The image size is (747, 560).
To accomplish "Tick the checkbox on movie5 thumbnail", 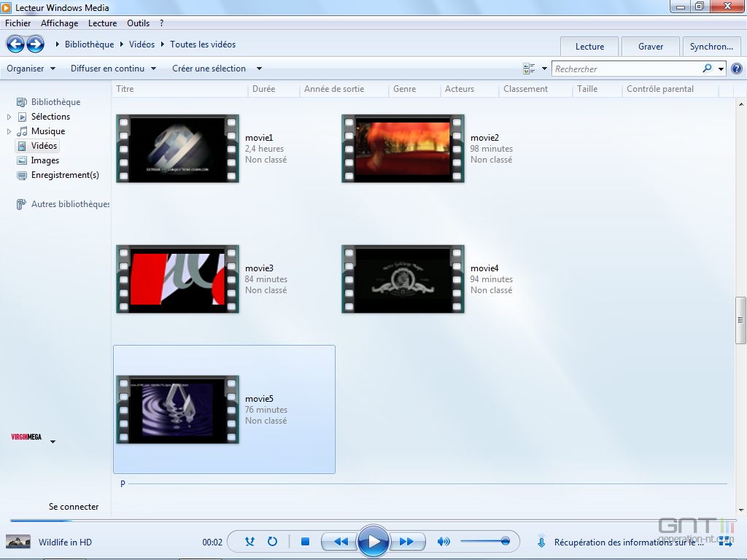I will coord(123,382).
